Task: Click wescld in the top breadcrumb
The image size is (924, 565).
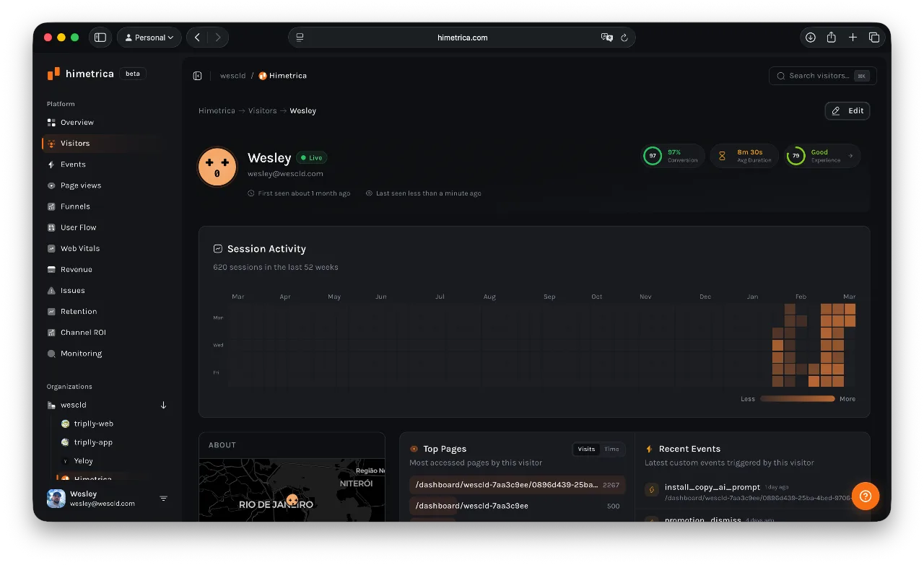Action: [x=232, y=76]
